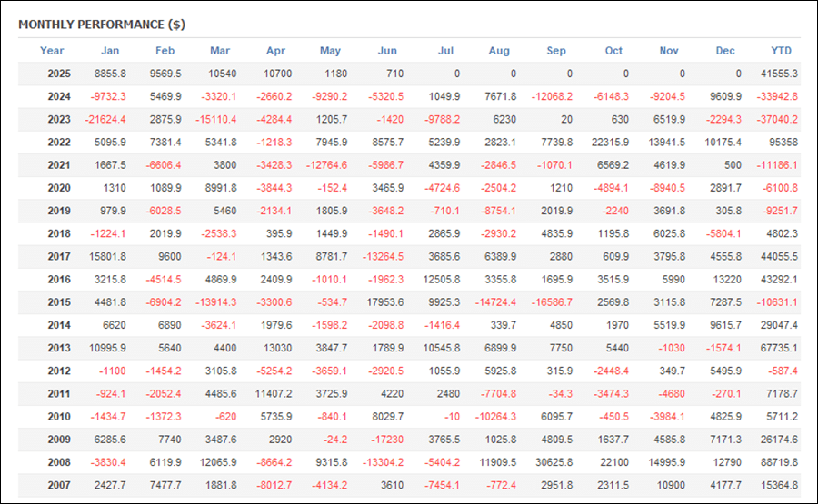This screenshot has width=818, height=504.
Task: Select the 2013 year row label
Action: click(59, 348)
